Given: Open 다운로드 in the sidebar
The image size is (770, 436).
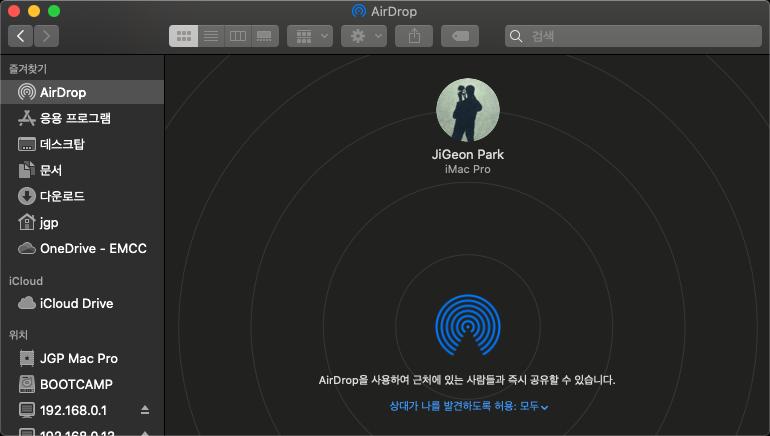Looking at the screenshot, I should (x=82, y=196).
